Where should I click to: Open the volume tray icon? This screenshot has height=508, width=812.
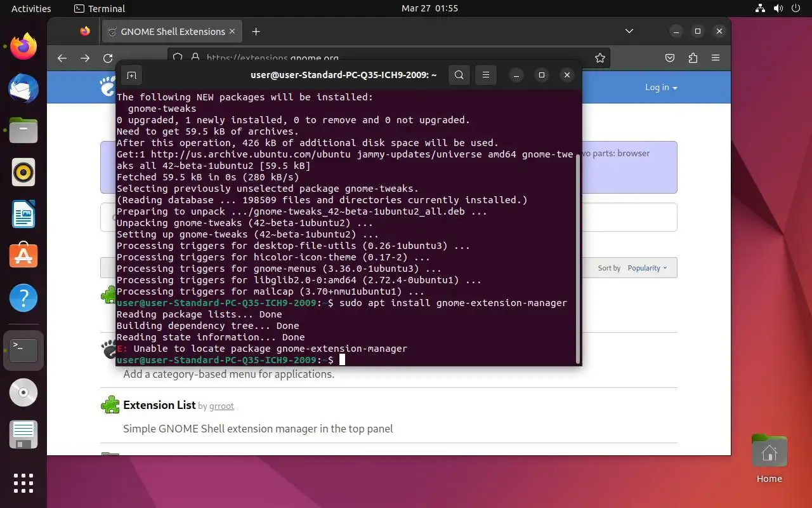click(778, 9)
